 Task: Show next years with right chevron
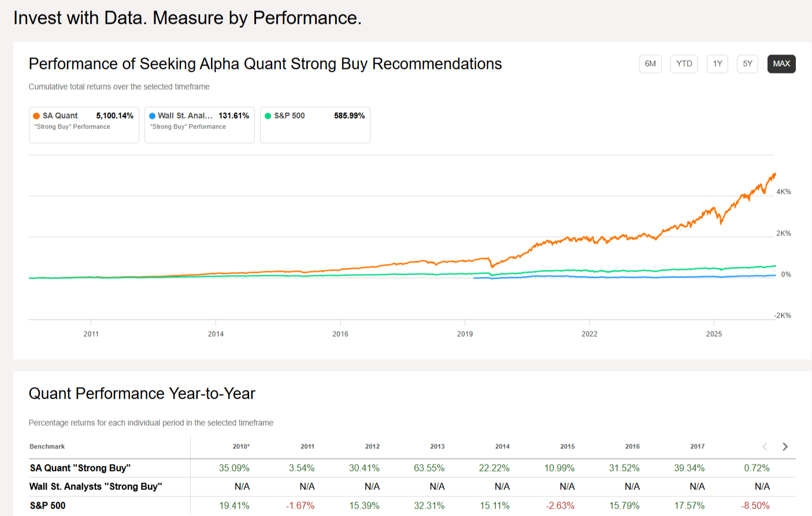tap(785, 447)
